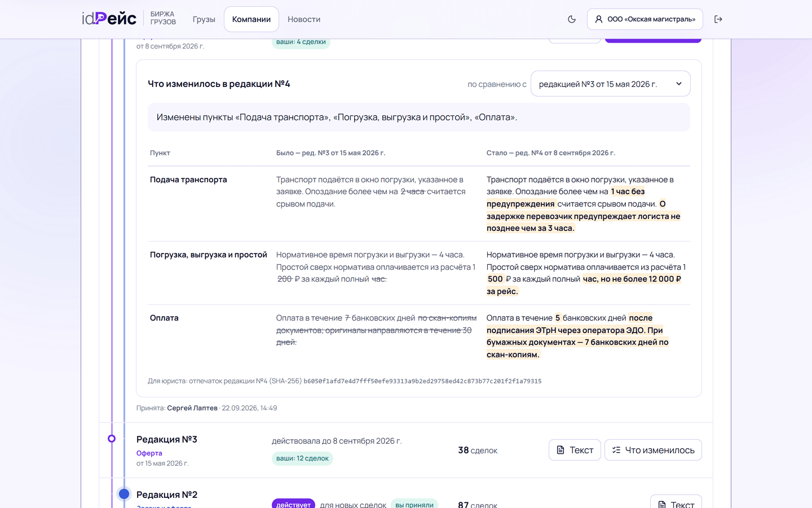Image resolution: width=812 pixels, height=508 pixels.
Task: Click the «Редакция №2» heading
Action: click(167, 494)
